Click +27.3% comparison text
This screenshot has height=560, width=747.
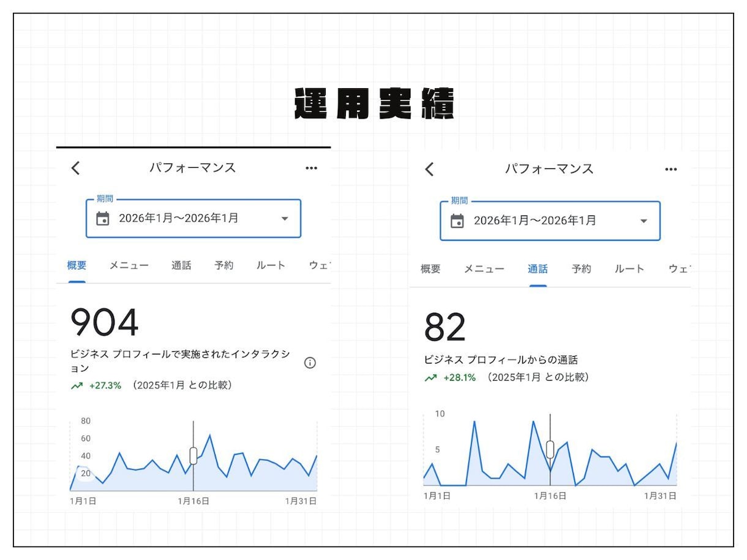click(105, 386)
